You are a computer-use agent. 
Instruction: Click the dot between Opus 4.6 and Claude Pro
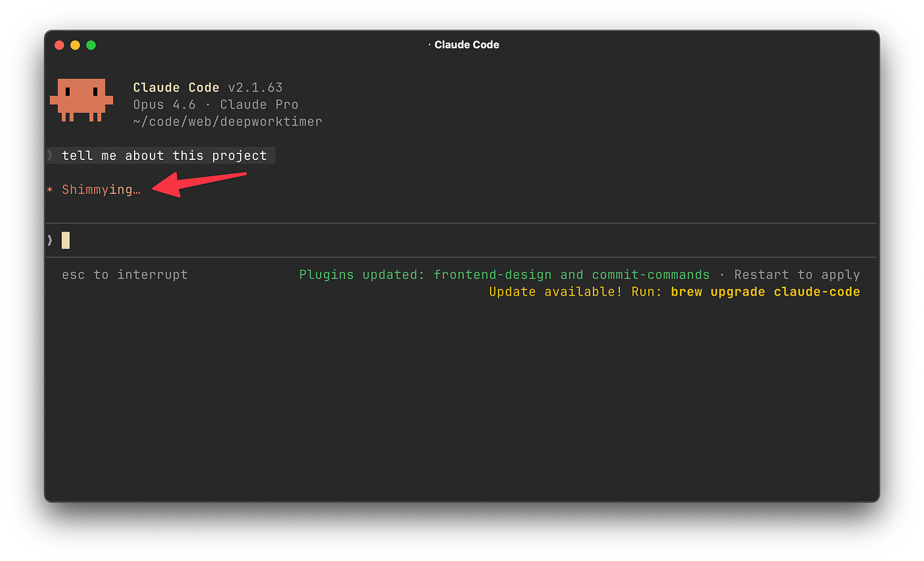tap(208, 104)
